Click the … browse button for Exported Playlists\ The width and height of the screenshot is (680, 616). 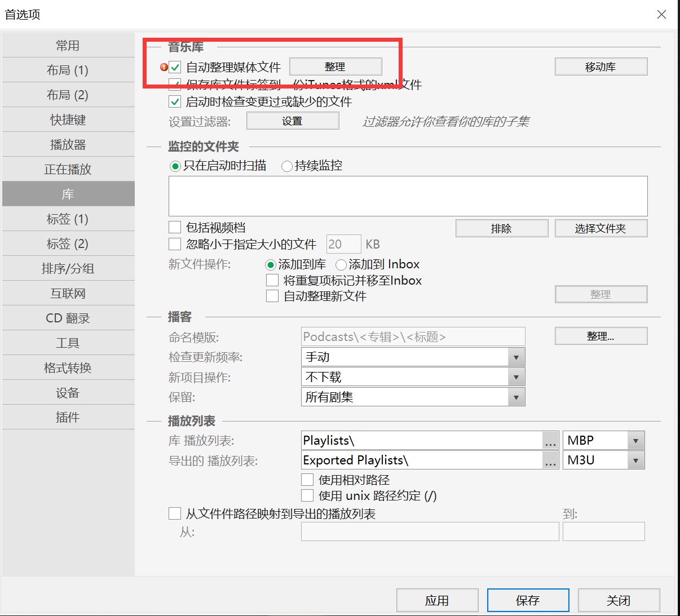click(x=550, y=460)
